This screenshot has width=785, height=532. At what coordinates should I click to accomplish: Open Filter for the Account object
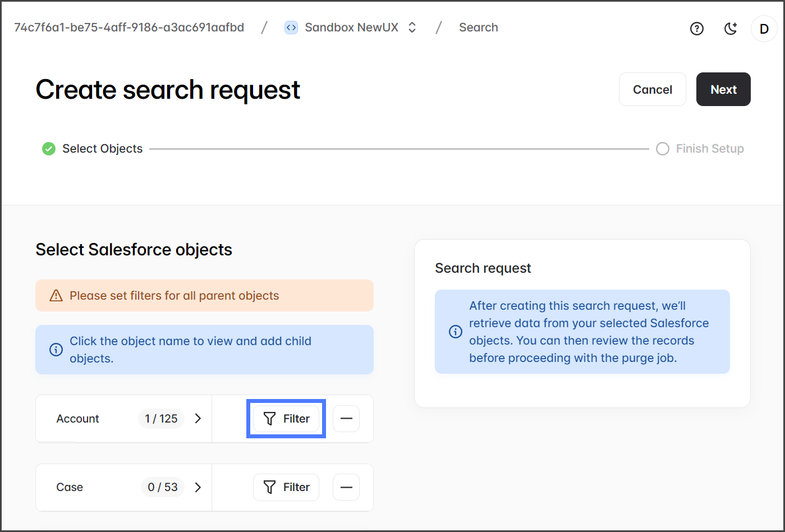coord(286,419)
